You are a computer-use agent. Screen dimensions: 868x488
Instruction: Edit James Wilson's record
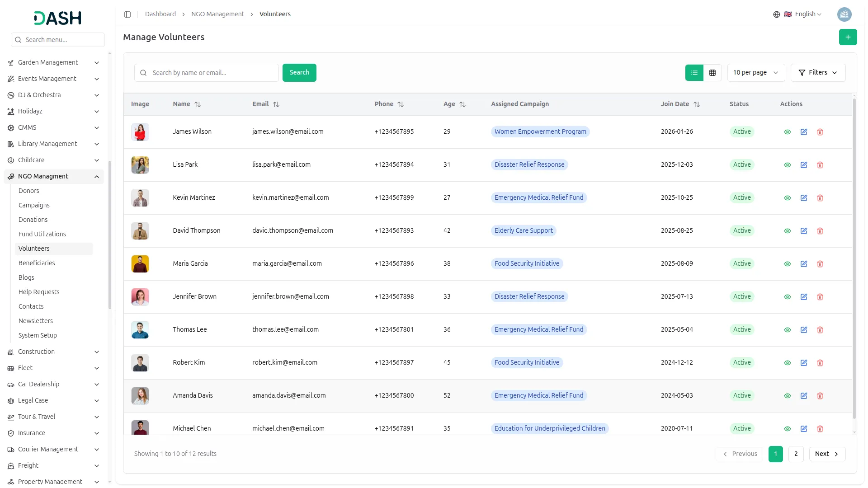click(803, 132)
